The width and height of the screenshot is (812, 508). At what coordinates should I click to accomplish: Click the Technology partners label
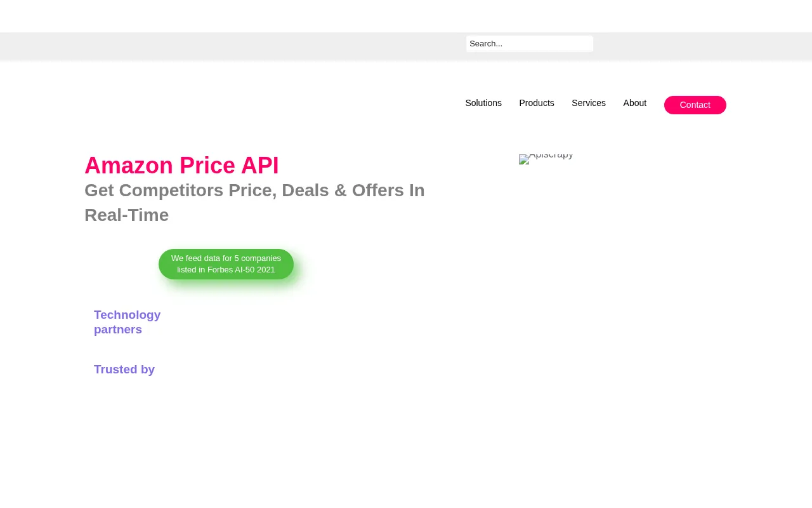click(127, 322)
